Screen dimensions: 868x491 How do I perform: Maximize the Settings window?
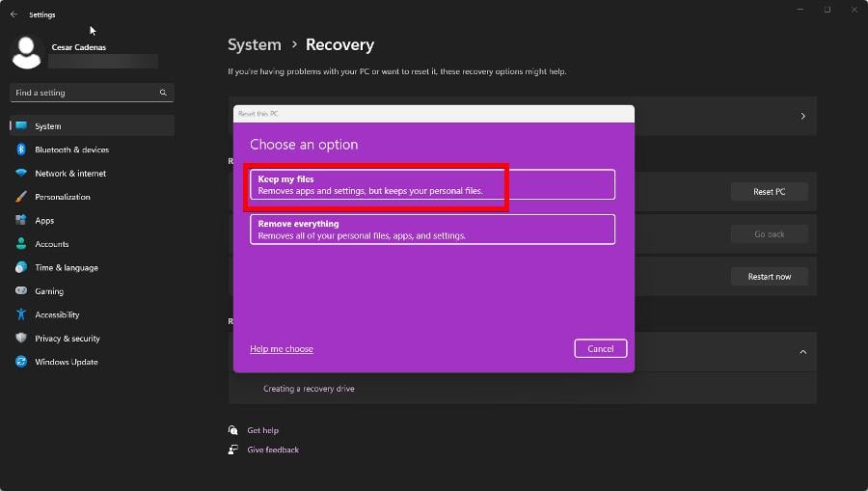pos(827,10)
